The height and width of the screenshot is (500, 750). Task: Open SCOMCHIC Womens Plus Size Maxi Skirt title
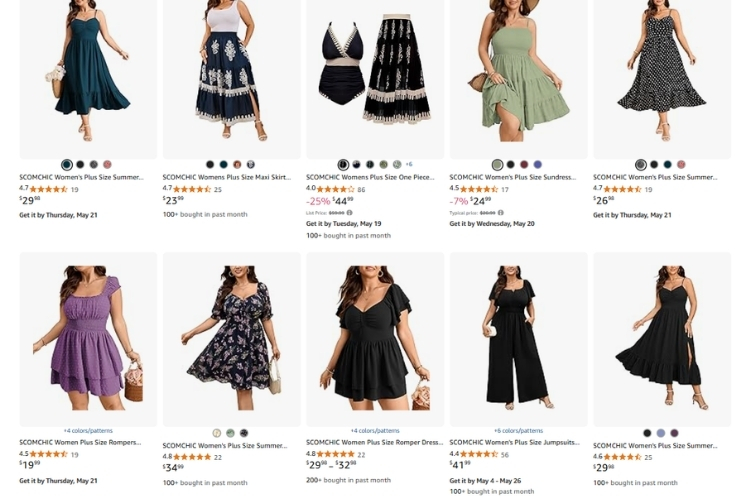click(x=226, y=177)
